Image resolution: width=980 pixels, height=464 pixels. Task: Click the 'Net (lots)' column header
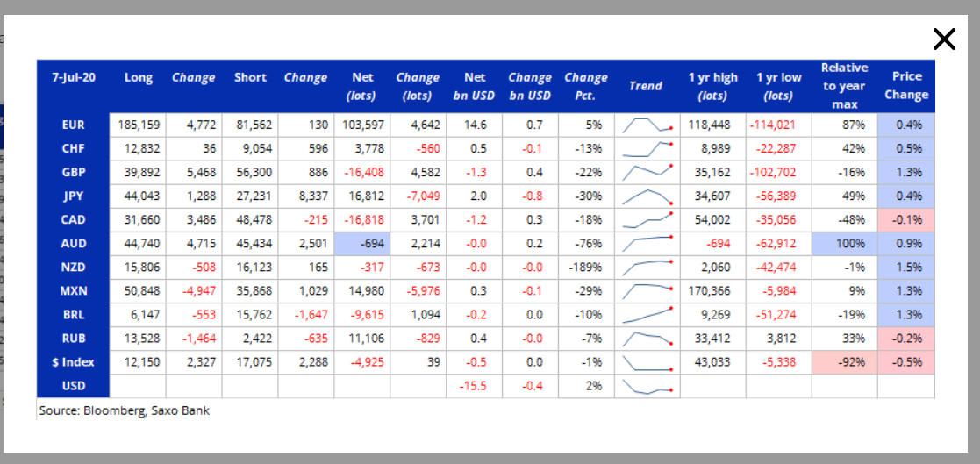pos(362,86)
